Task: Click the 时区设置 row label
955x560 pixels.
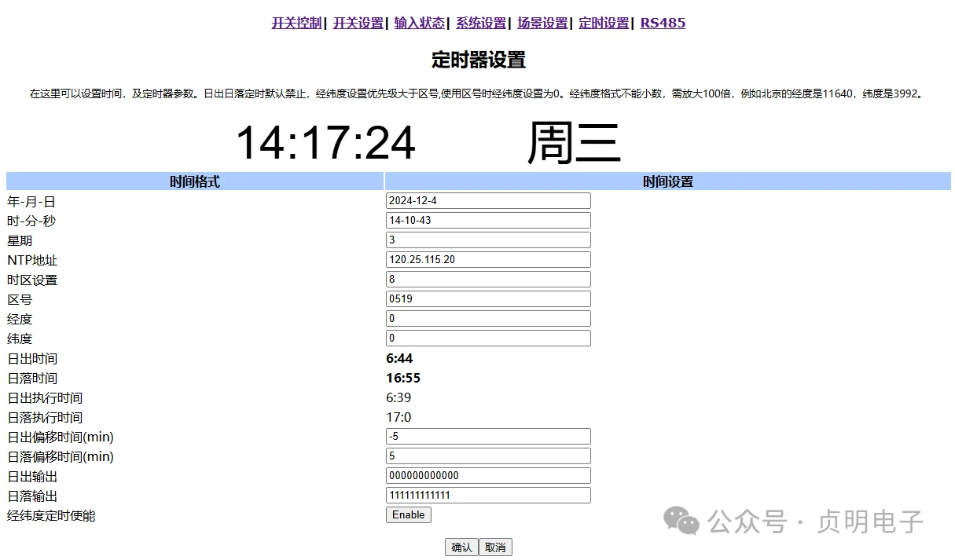Action: click(32, 280)
